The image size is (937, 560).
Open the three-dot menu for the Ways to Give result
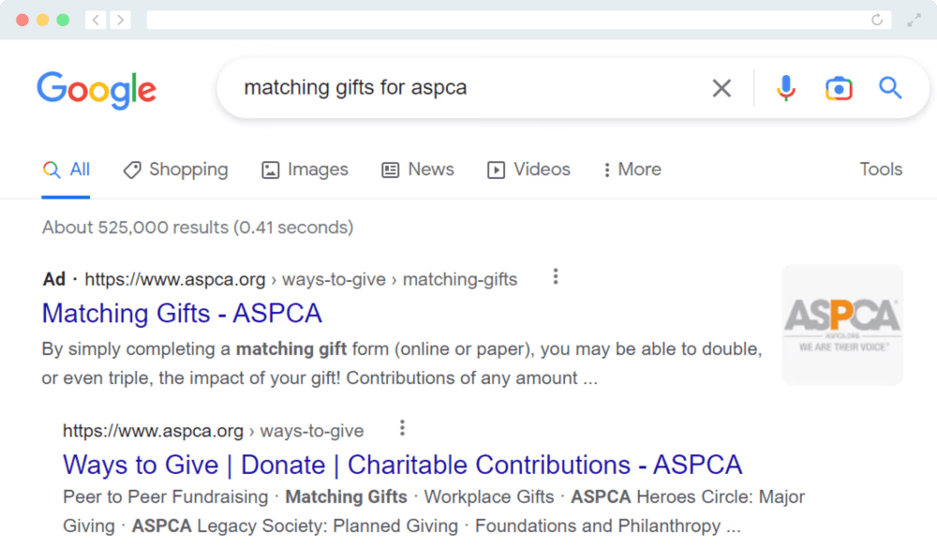[x=401, y=427]
